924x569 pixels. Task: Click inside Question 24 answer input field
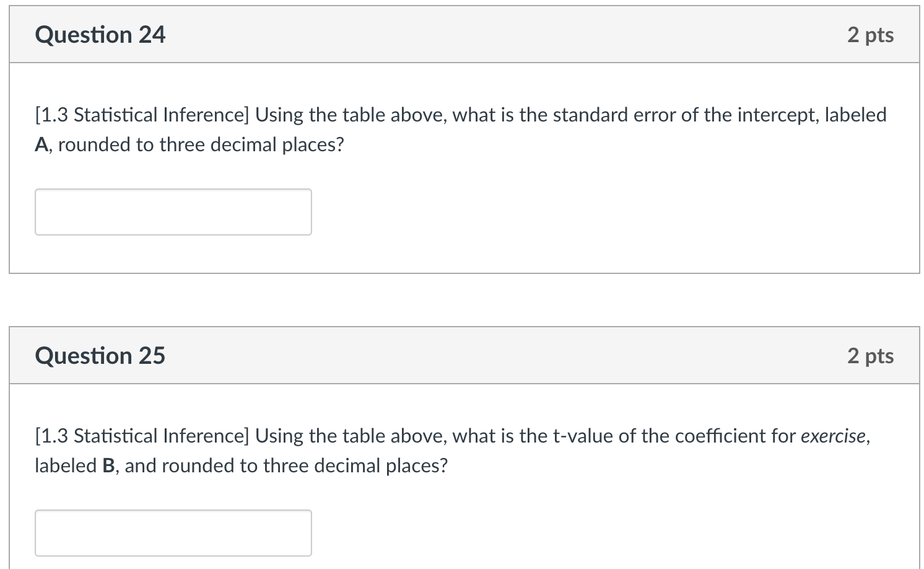point(173,212)
